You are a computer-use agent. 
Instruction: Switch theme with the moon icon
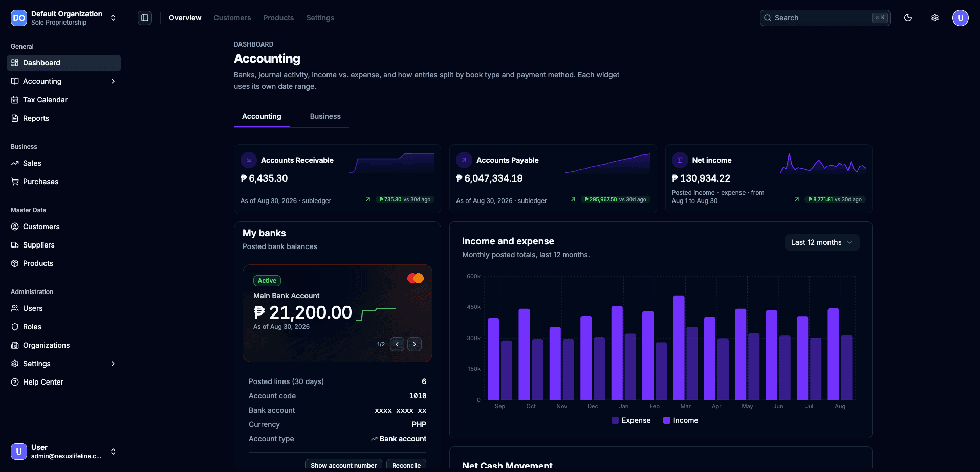tap(908, 18)
